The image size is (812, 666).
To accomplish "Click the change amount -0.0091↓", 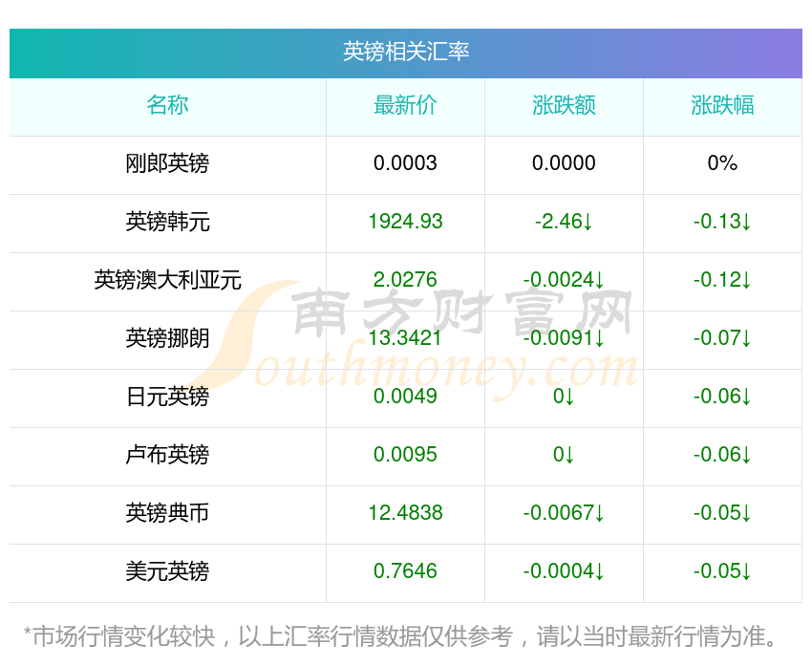I will pos(564,338).
